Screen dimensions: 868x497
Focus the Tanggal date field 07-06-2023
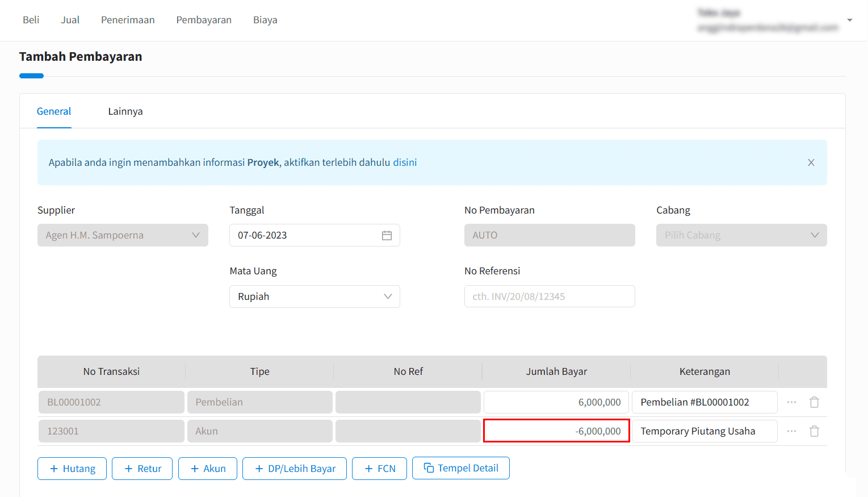tap(315, 235)
